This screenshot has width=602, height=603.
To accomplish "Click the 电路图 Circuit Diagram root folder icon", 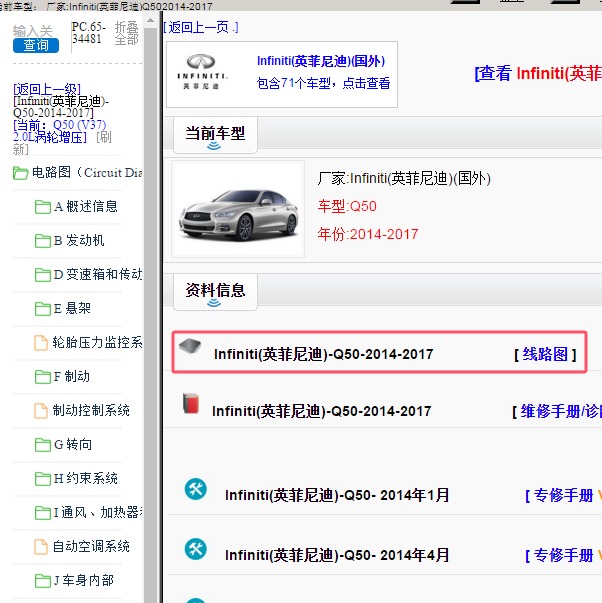I will (20, 173).
